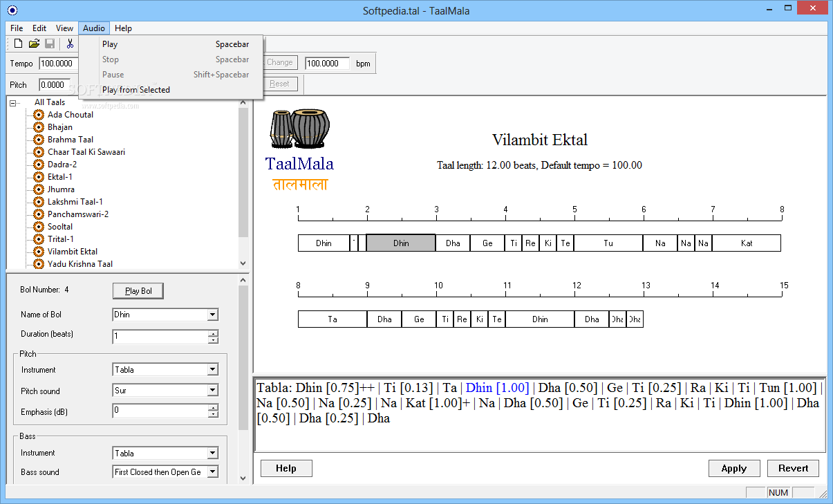Click the Help button at bottom
Viewport: 833px width, 504px height.
[286, 469]
